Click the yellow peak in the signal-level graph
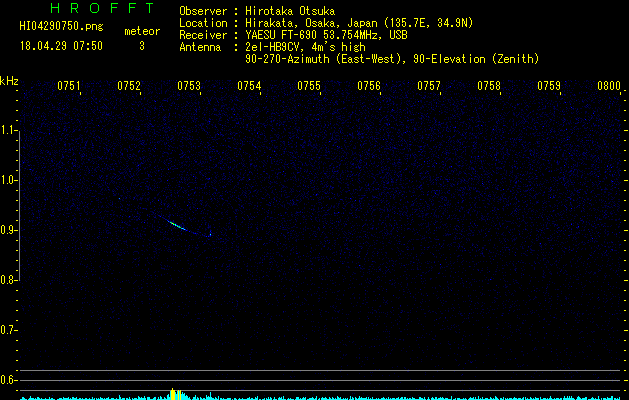Viewport: 629px width, 400px height. [x=174, y=394]
